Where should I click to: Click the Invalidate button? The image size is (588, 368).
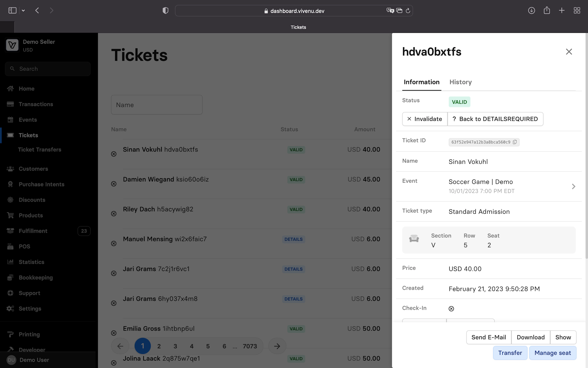click(424, 119)
